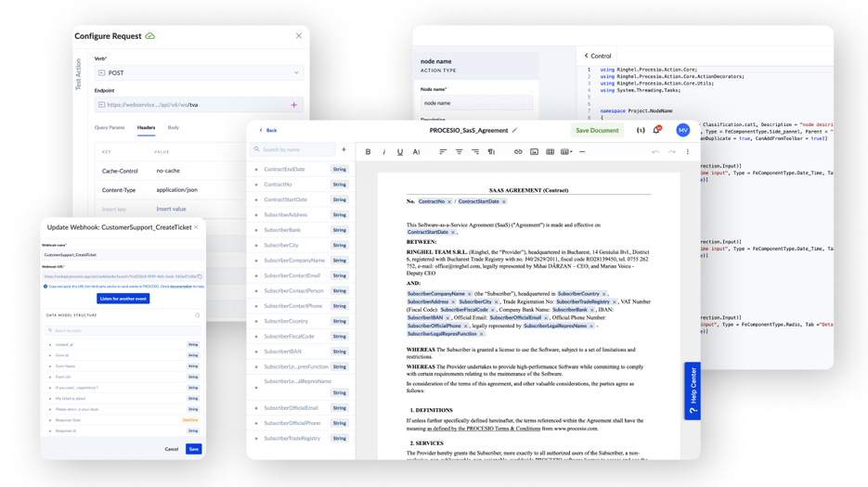The image size is (868, 487).
Task: Copy the webhook URL with the copy icon
Action: (x=200, y=276)
